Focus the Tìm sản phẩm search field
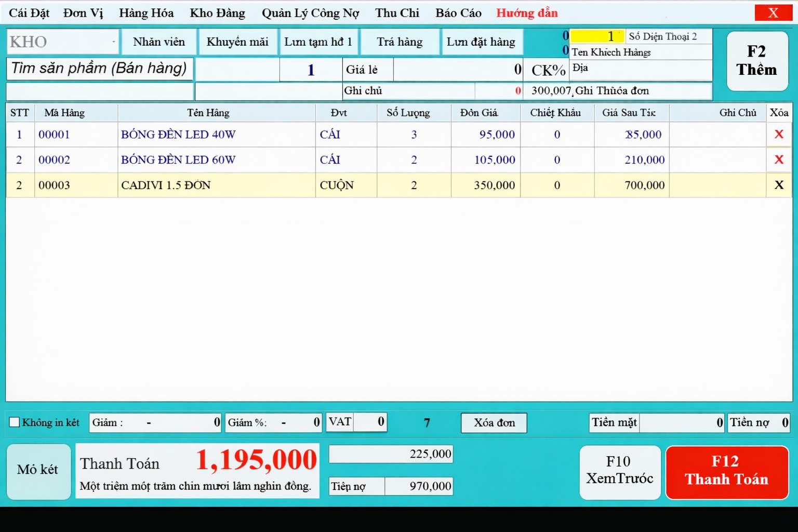Screen dimensions: 798x532 click(x=99, y=69)
